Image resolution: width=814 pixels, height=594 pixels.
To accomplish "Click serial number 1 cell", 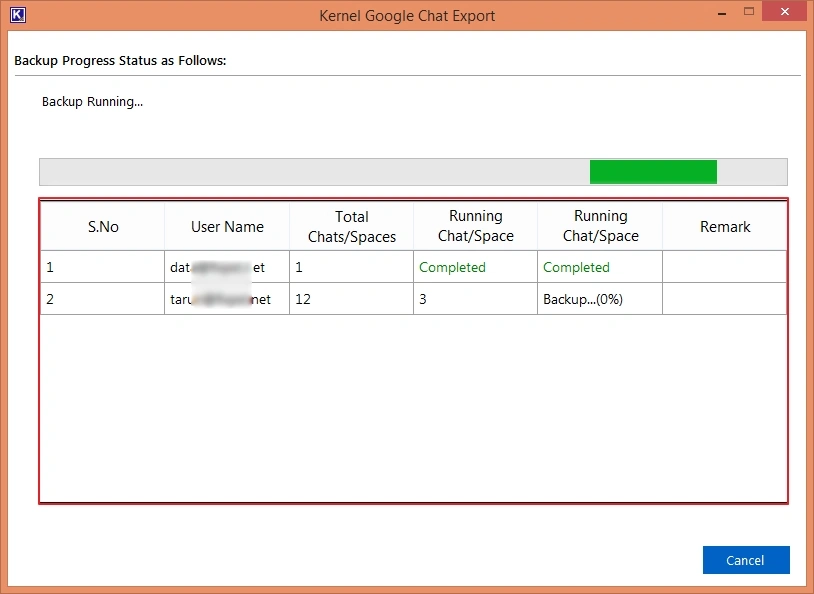I will click(103, 267).
